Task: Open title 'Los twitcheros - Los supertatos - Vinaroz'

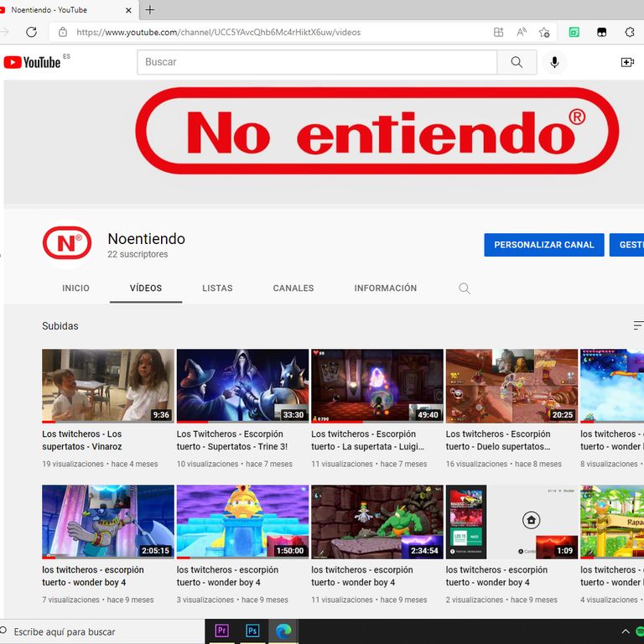Action: click(x=82, y=440)
